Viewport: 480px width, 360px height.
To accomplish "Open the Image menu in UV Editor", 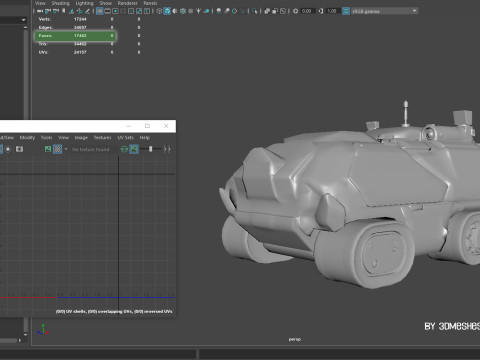I will tap(81, 138).
